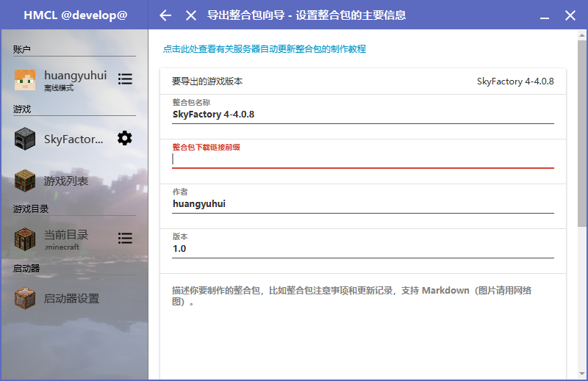This screenshot has height=381, width=588.
Task: Open the server auto-update modpack tutorial link
Action: [x=265, y=49]
